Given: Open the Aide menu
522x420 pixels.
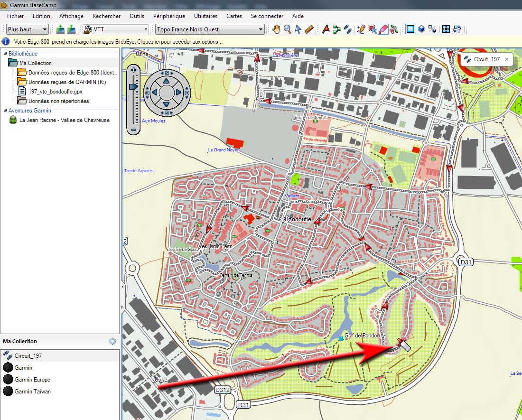Looking at the screenshot, I should tap(298, 16).
